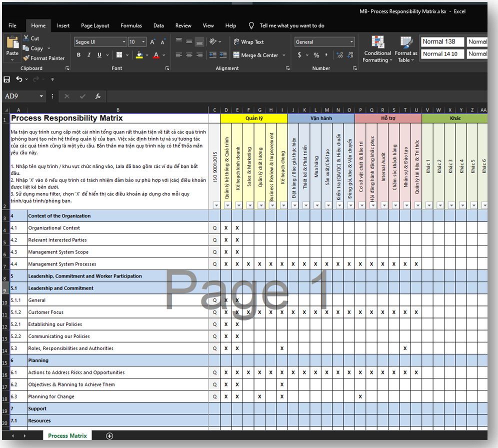Click Increase Decimal icon

pos(339,55)
